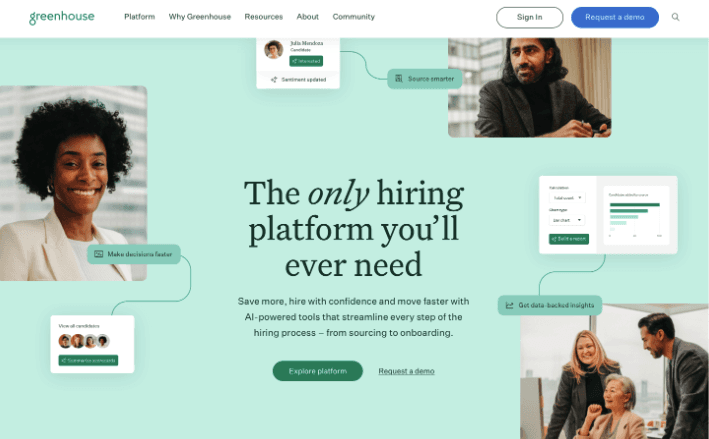Click the blue Request a demo button
Screen dimensions: 709x439
pos(614,17)
